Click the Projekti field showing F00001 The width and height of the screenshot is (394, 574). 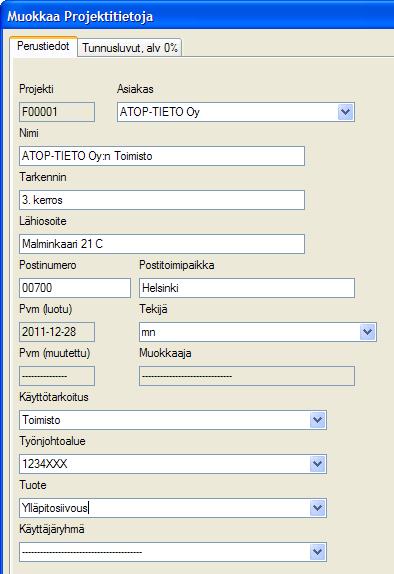(x=57, y=112)
